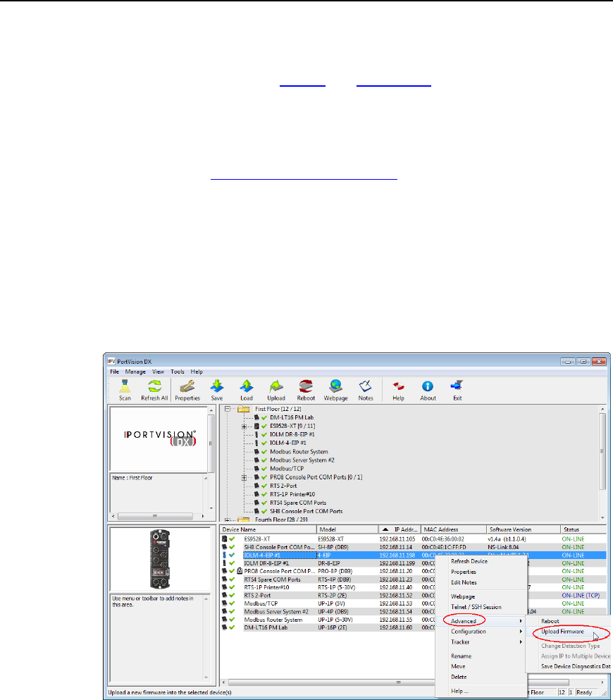Sort by the Device Name column header
The height and width of the screenshot is (700, 613).
268,529
